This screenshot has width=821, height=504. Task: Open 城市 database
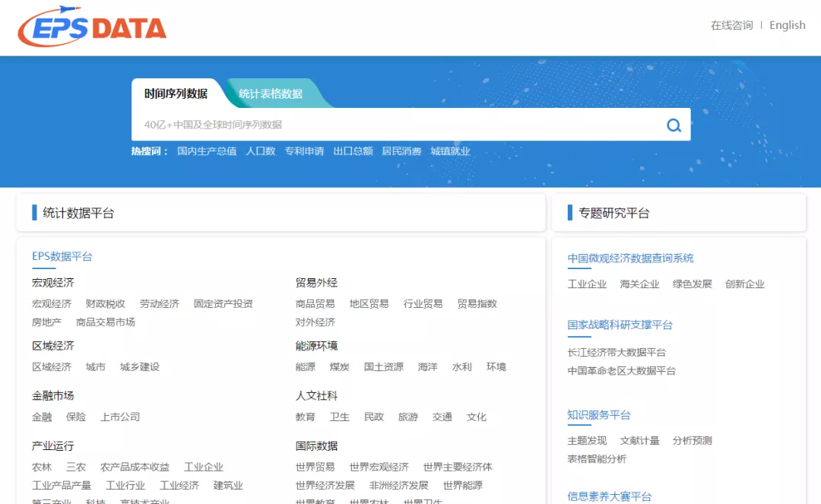[95, 367]
